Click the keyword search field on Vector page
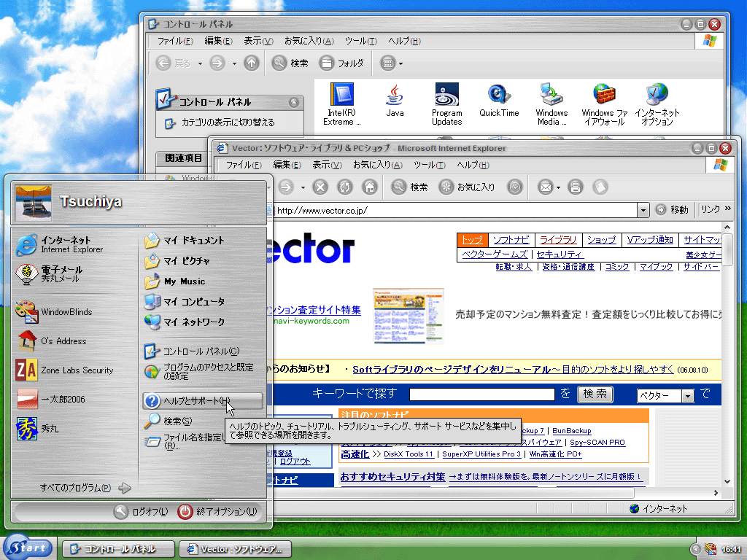The height and width of the screenshot is (560, 747). click(x=482, y=394)
